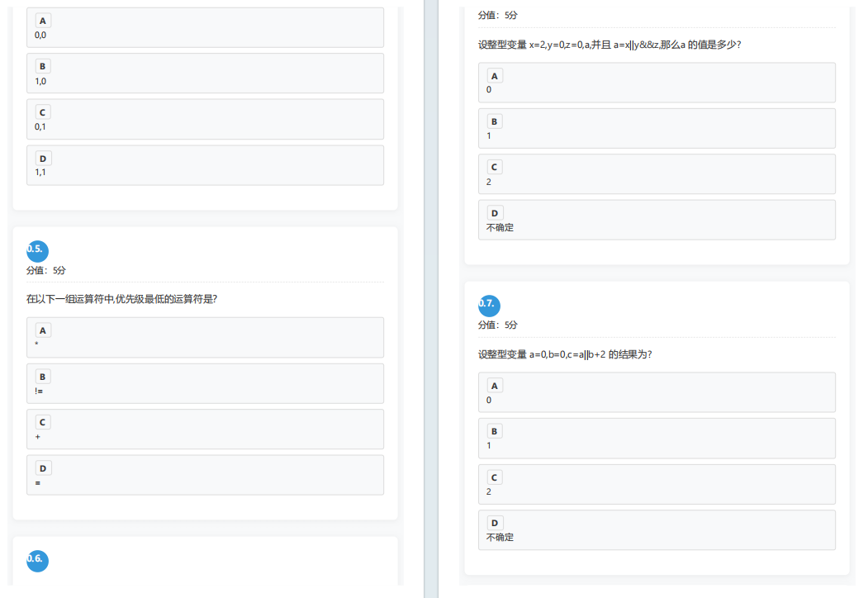Select option A with answer "0,0"
The height and width of the screenshot is (598, 868).
(x=205, y=27)
